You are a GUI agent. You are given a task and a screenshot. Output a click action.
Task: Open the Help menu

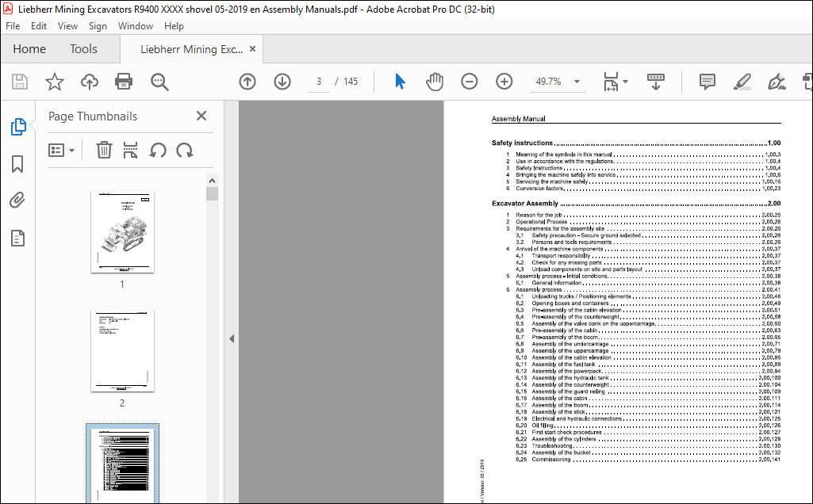[x=174, y=26]
